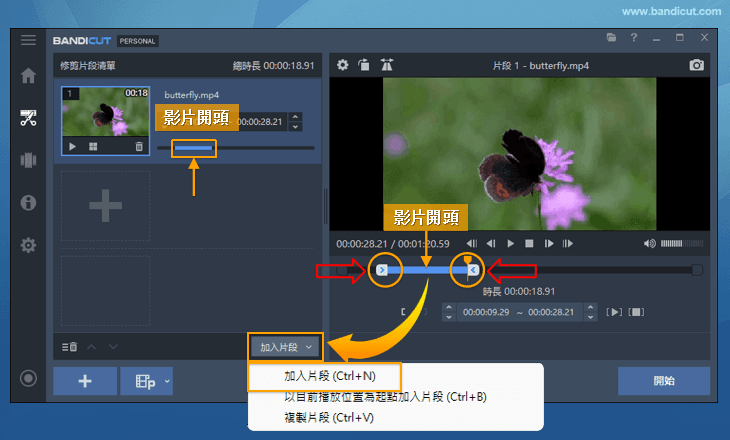Choose 加入片段 (Ctrl+N) menu entry

(330, 376)
